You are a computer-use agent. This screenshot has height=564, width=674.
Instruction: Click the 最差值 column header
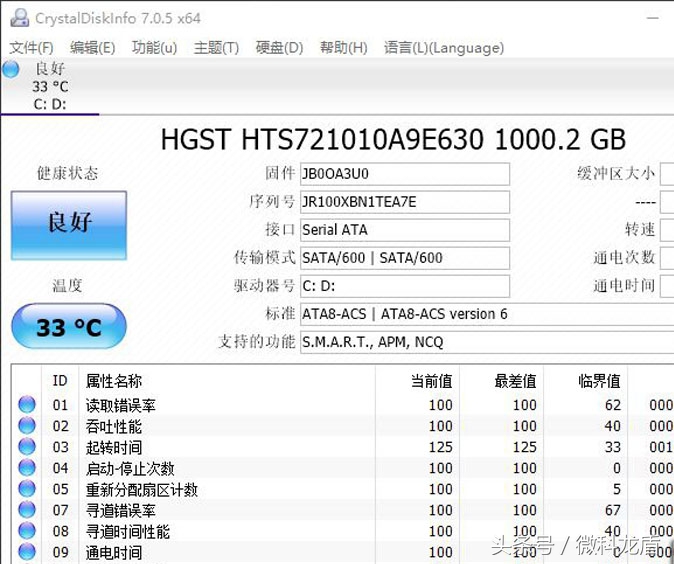click(501, 381)
